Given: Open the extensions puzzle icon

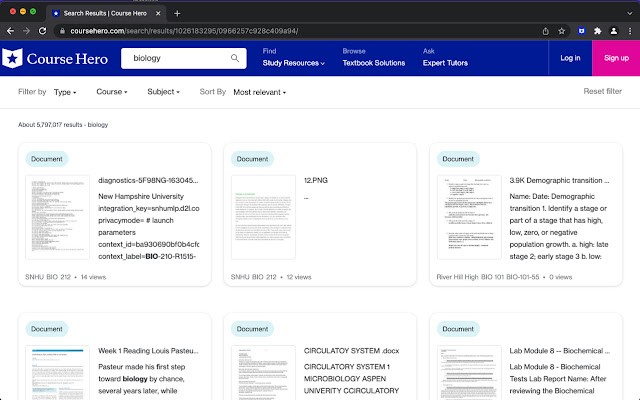Looking at the screenshot, I should tap(598, 31).
